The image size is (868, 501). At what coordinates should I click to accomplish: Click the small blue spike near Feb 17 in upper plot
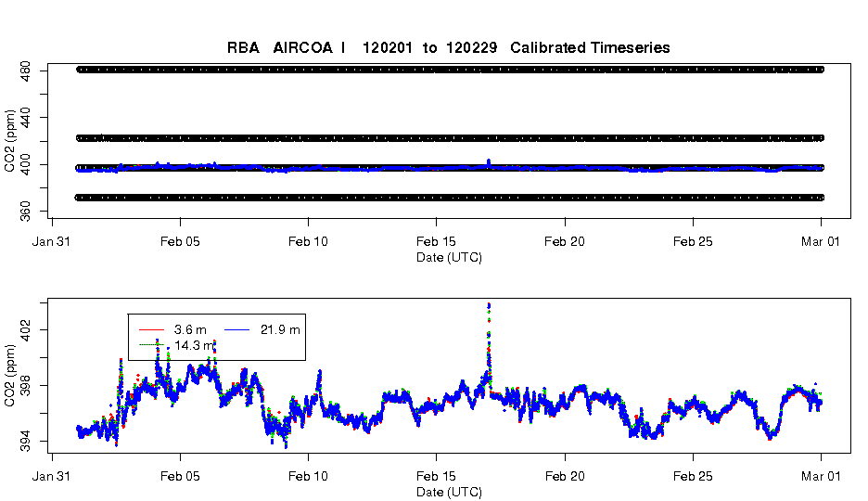(488, 162)
